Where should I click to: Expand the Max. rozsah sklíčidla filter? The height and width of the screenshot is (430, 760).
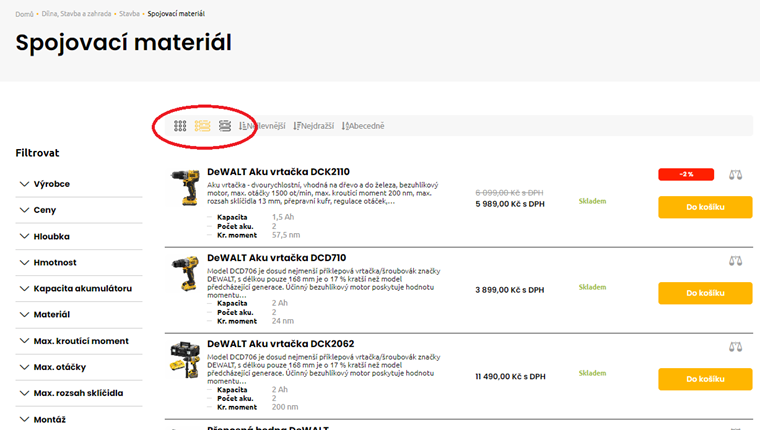tap(79, 393)
